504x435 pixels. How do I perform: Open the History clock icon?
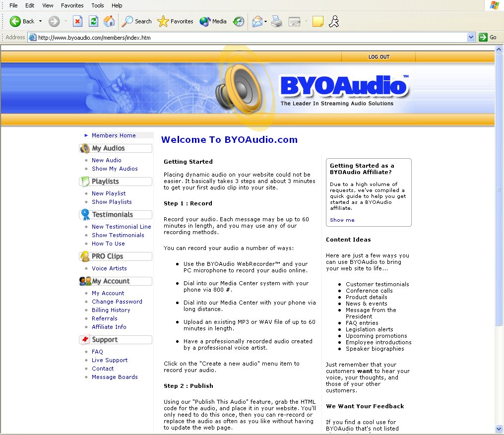click(x=239, y=21)
